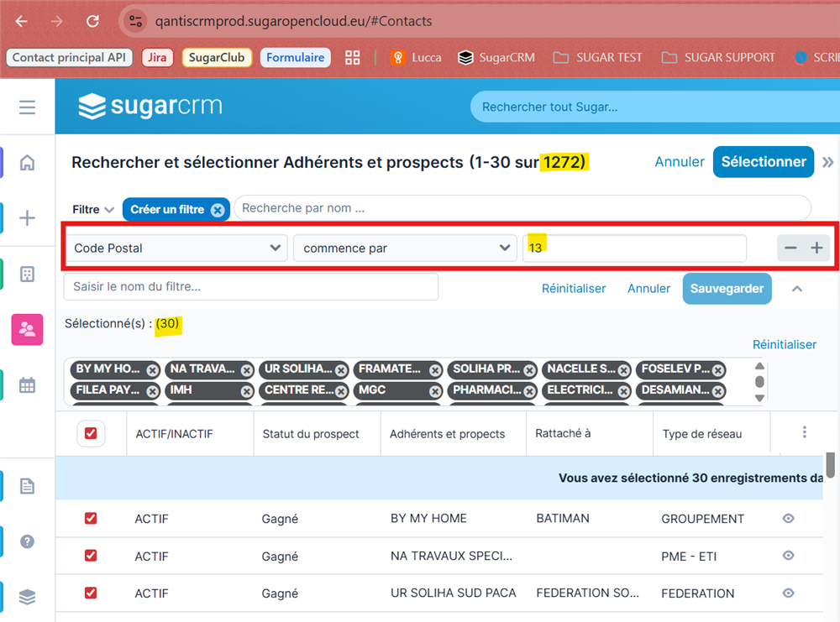Open the Contacts people icon in sidebar

pyautogui.click(x=27, y=330)
